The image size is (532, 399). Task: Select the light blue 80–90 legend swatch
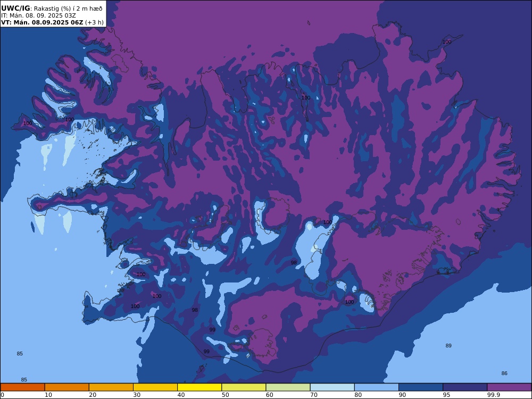point(377,387)
